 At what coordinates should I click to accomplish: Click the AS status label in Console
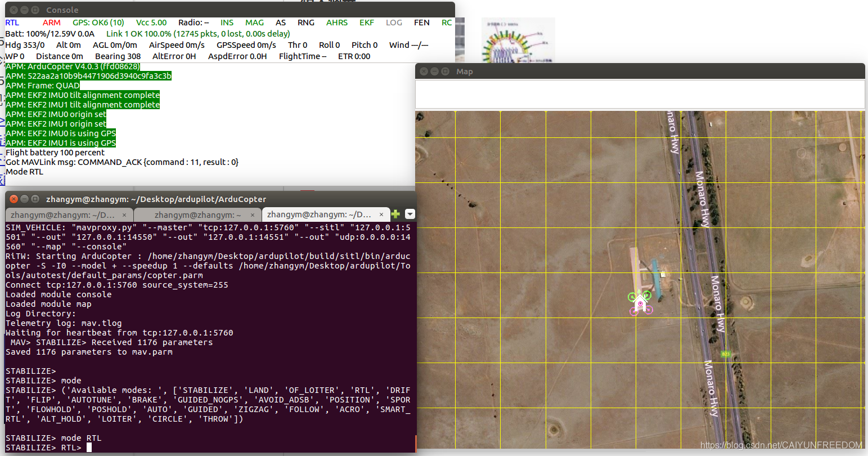281,23
